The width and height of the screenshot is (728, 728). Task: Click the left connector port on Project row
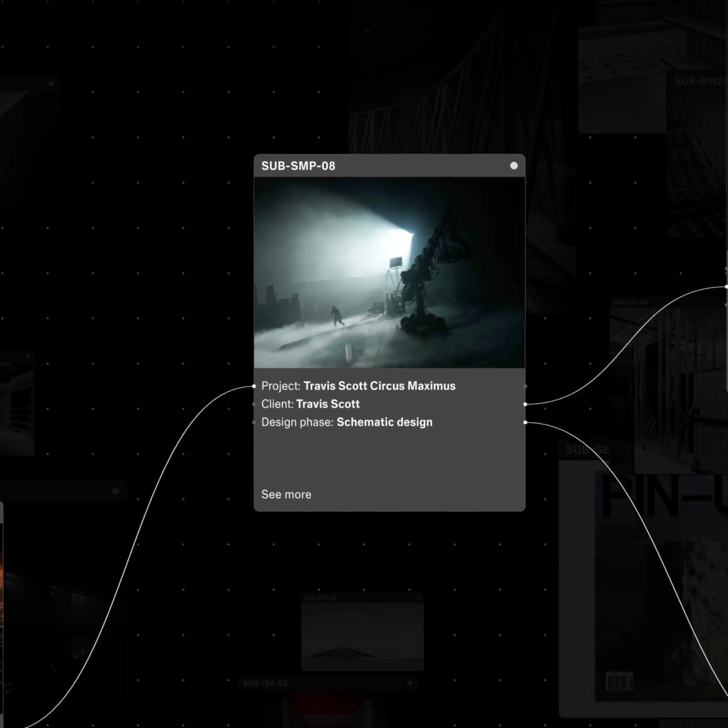254,386
